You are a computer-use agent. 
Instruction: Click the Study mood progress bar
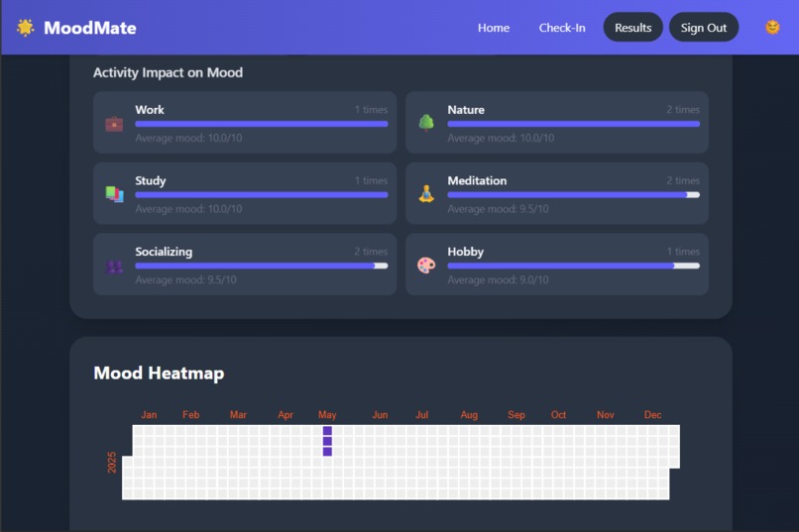pos(262,194)
